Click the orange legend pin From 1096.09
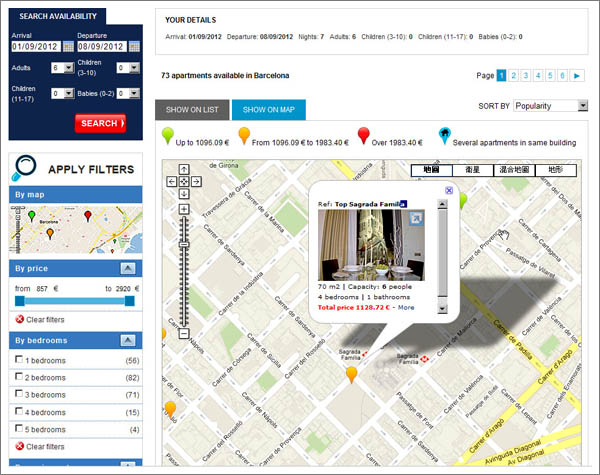The width and height of the screenshot is (600, 475). coord(244,135)
